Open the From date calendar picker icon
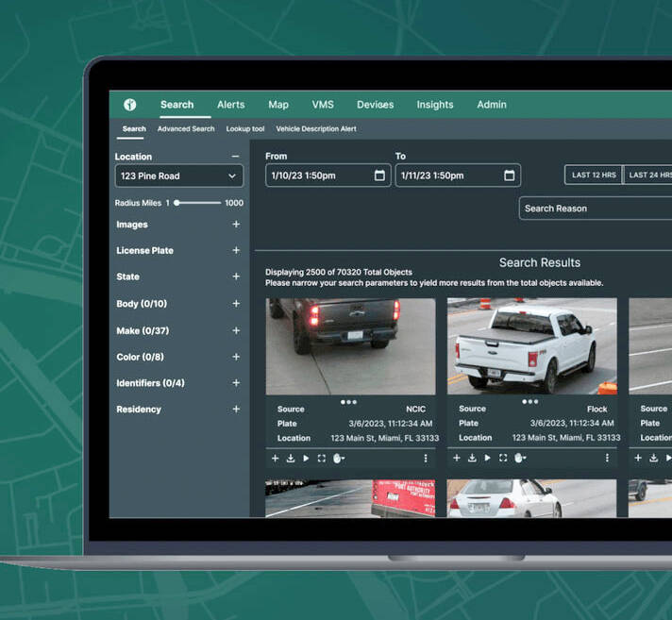672x620 pixels. point(379,176)
